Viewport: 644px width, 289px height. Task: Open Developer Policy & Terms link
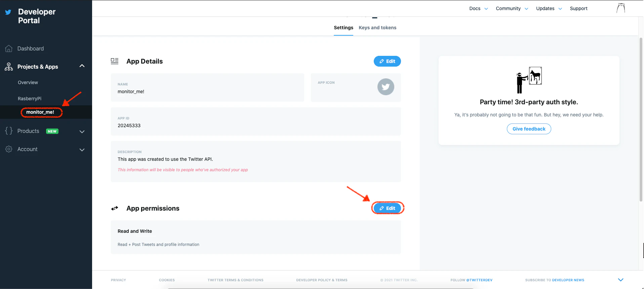[x=322, y=280]
